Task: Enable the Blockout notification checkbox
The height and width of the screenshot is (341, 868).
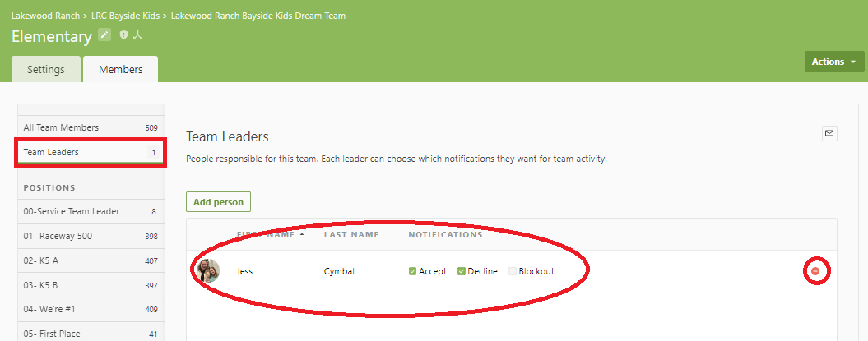Action: click(513, 271)
